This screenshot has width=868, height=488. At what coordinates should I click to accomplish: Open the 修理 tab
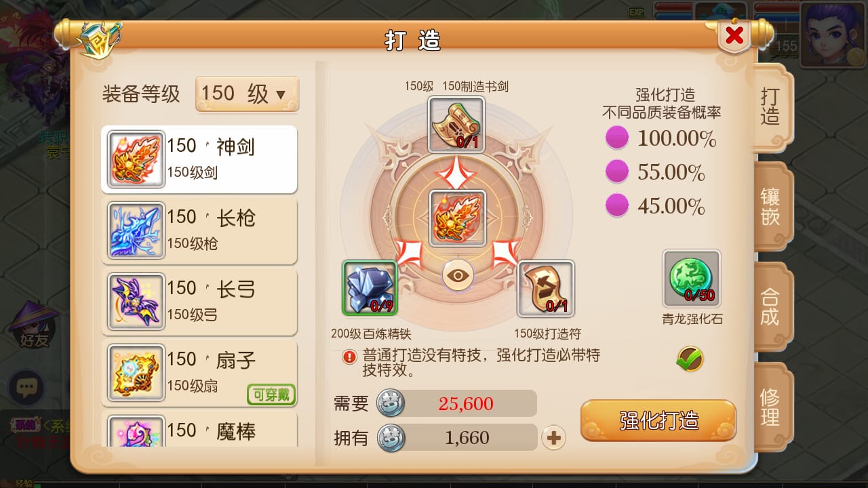(x=771, y=407)
